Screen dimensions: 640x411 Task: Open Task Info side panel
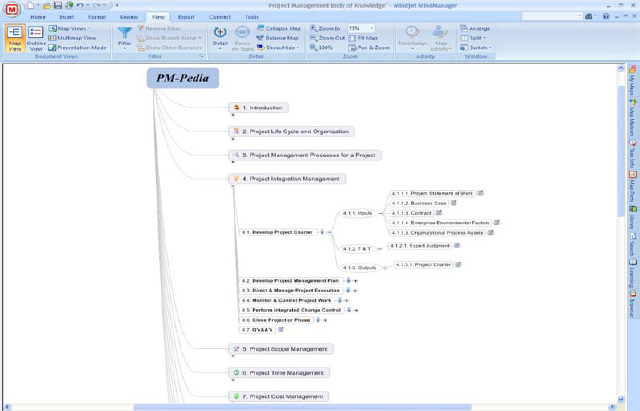[632, 154]
